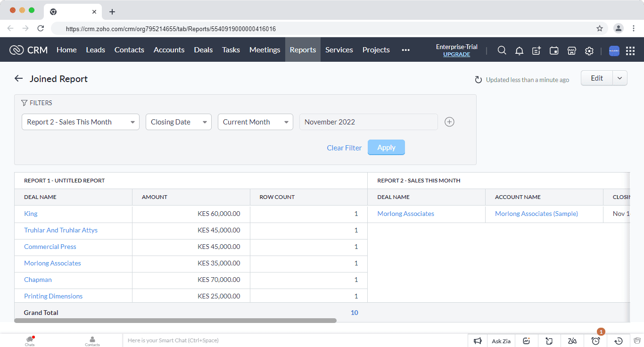
Task: Expand the Edit button dropdown arrow
Action: point(620,78)
